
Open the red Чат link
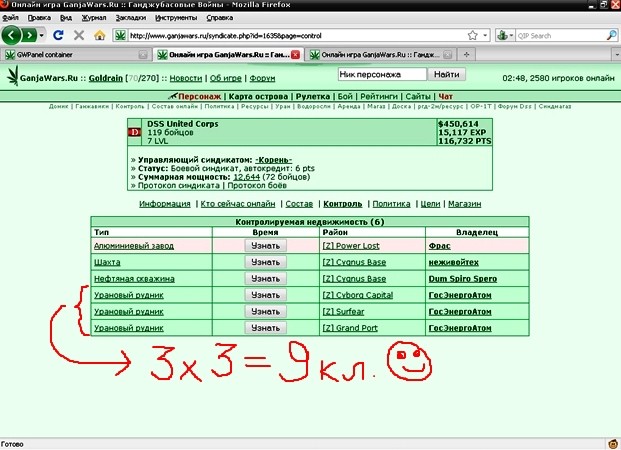[446, 96]
